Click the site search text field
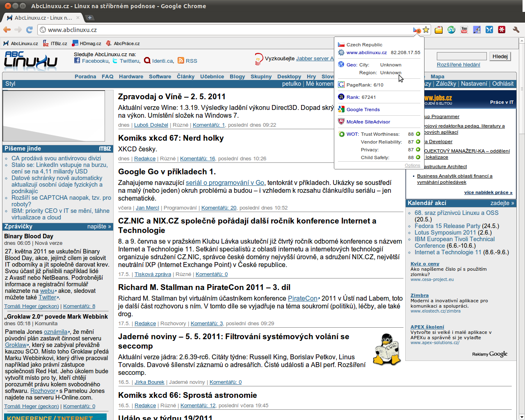The image size is (525, 420). [x=462, y=57]
